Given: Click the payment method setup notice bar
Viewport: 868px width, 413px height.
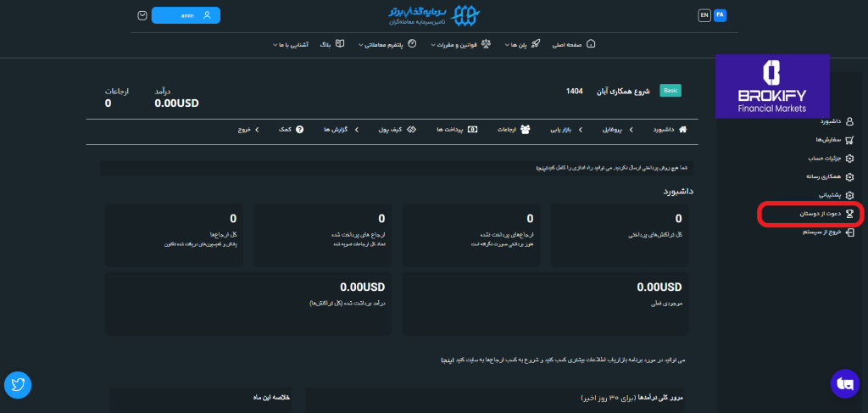Looking at the screenshot, I should click(x=397, y=168).
